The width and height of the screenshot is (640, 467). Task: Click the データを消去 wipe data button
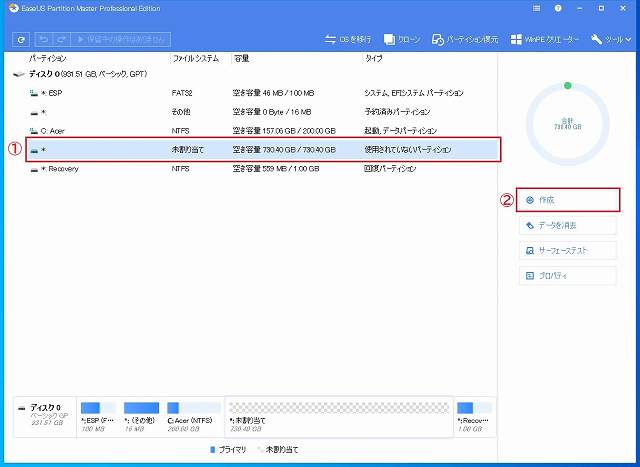pyautogui.click(x=568, y=225)
